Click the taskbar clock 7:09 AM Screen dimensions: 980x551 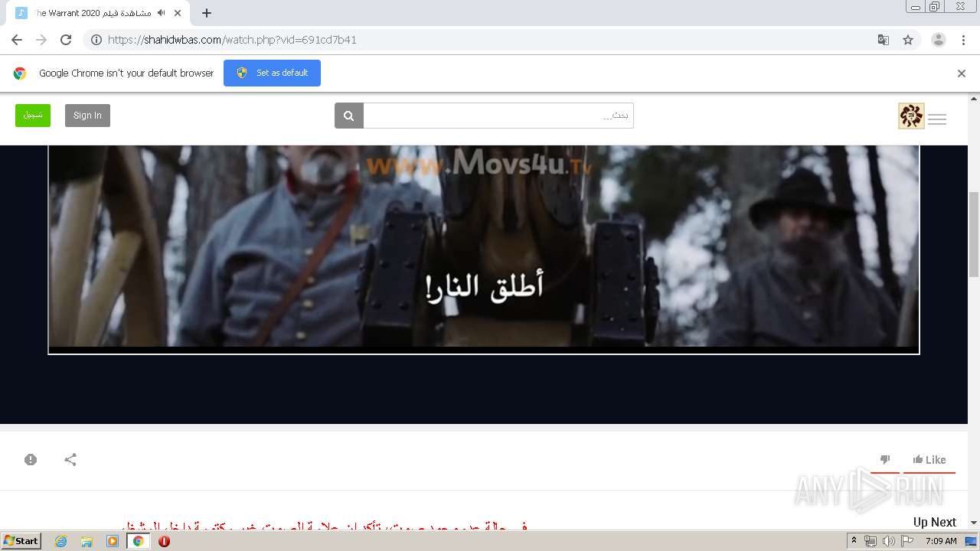pos(941,541)
